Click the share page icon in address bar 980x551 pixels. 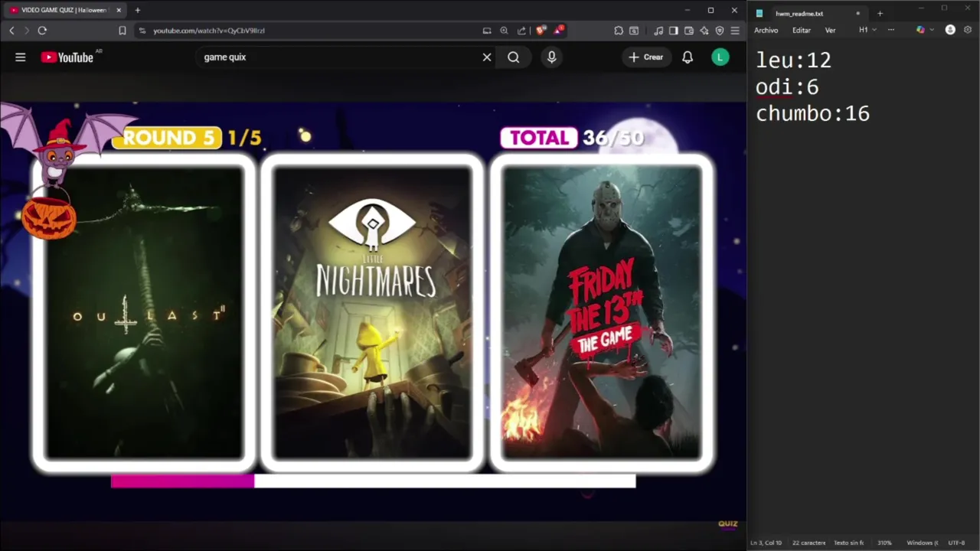point(521,31)
